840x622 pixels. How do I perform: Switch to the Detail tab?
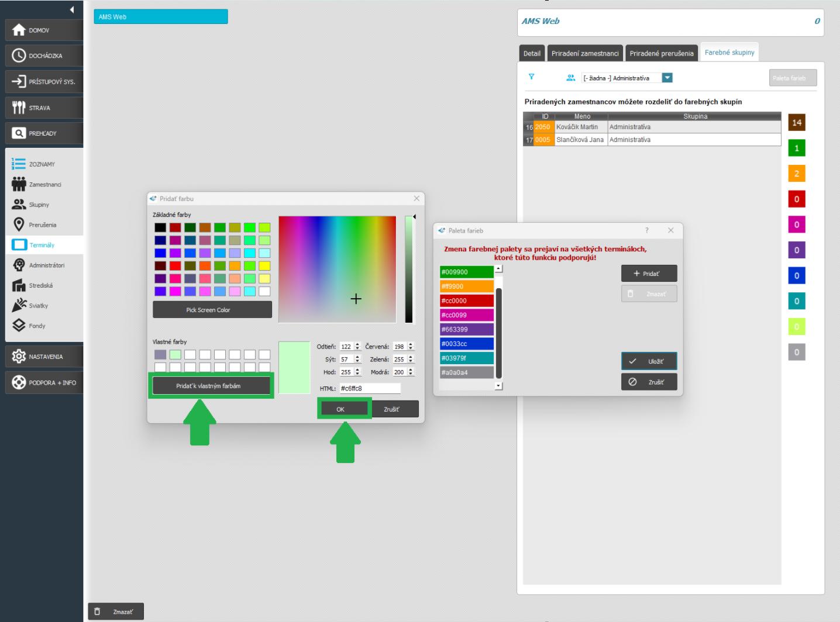pyautogui.click(x=532, y=53)
